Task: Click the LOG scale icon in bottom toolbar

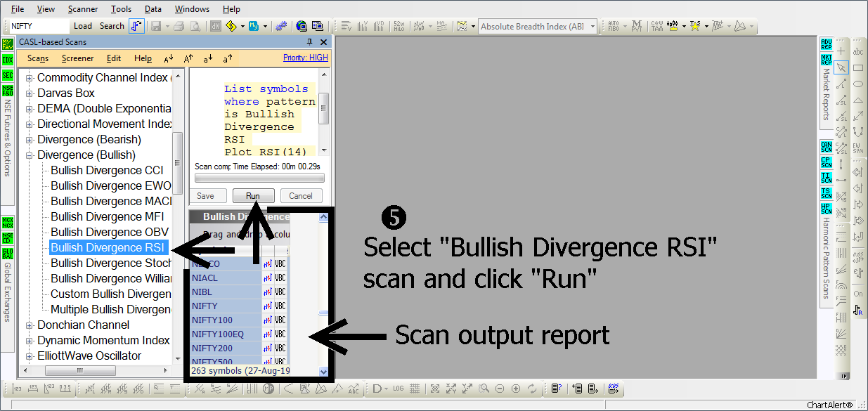Action: [x=399, y=389]
